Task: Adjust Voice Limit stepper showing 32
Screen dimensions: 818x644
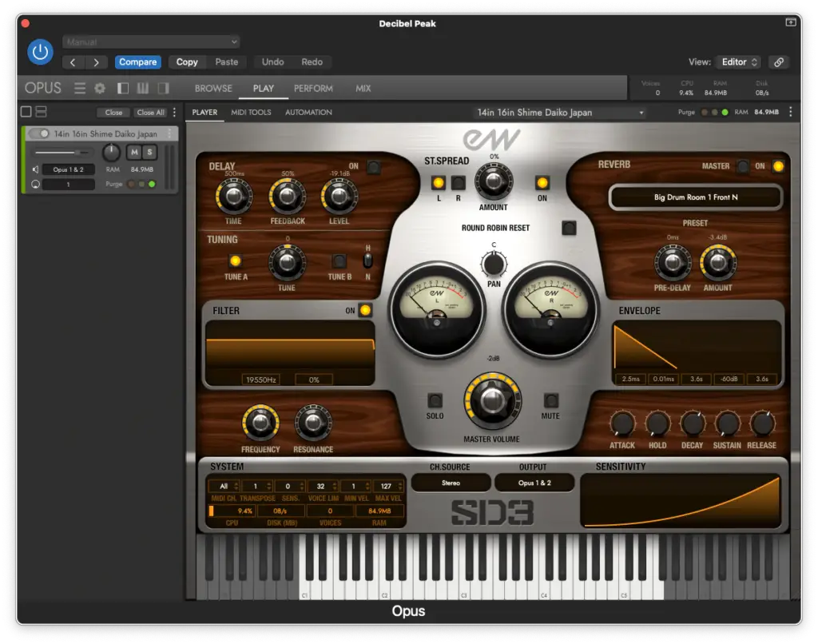Action: 323,486
